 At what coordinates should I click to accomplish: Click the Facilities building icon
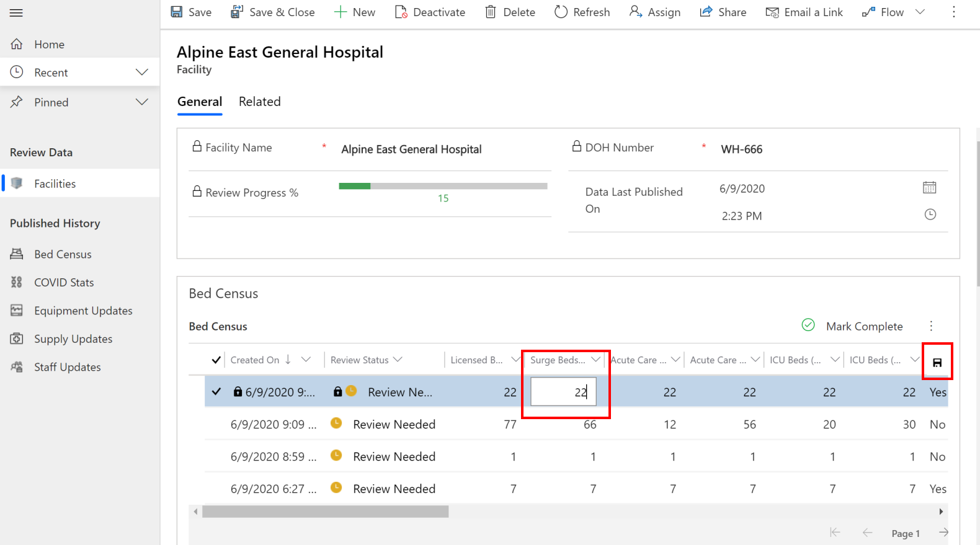coord(17,183)
